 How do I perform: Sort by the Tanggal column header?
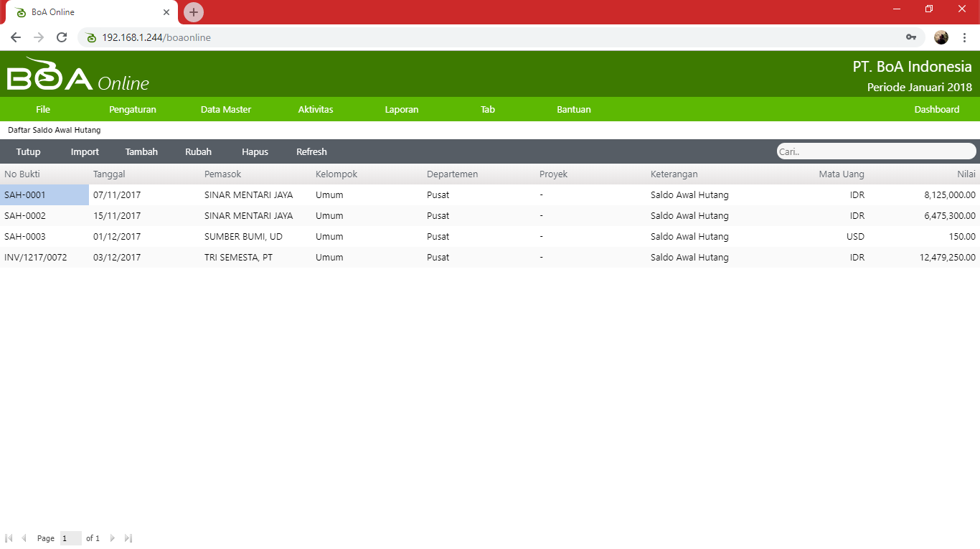coord(109,174)
